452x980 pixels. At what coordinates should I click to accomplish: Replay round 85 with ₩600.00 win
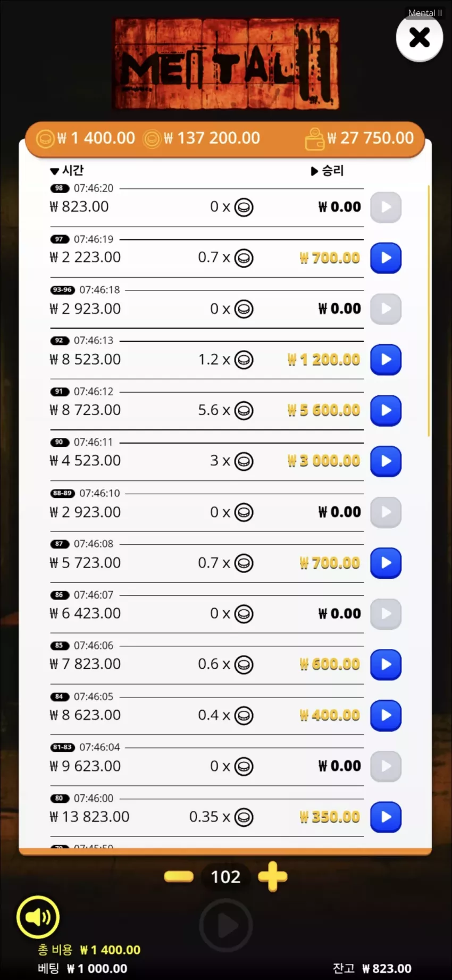[386, 665]
